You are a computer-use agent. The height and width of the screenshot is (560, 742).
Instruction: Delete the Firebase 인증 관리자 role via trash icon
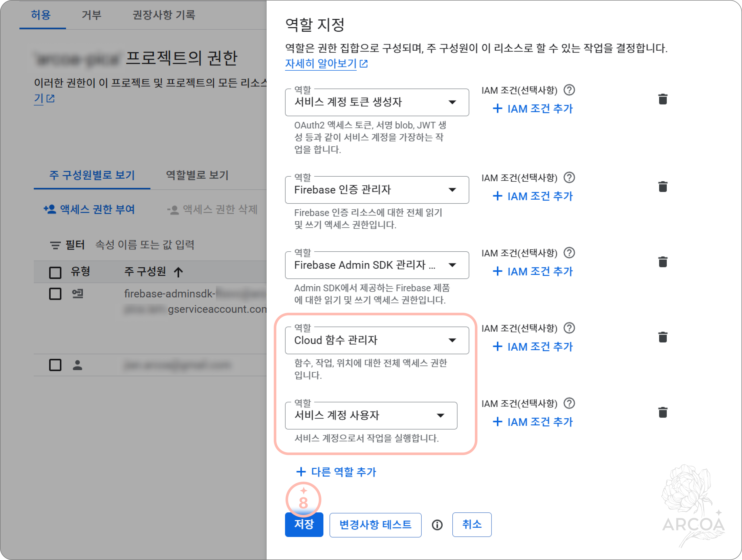click(x=662, y=187)
